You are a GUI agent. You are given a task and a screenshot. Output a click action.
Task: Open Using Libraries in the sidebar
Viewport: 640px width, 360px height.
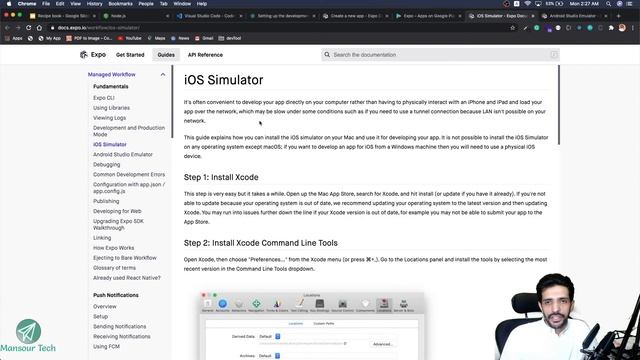[x=111, y=108]
